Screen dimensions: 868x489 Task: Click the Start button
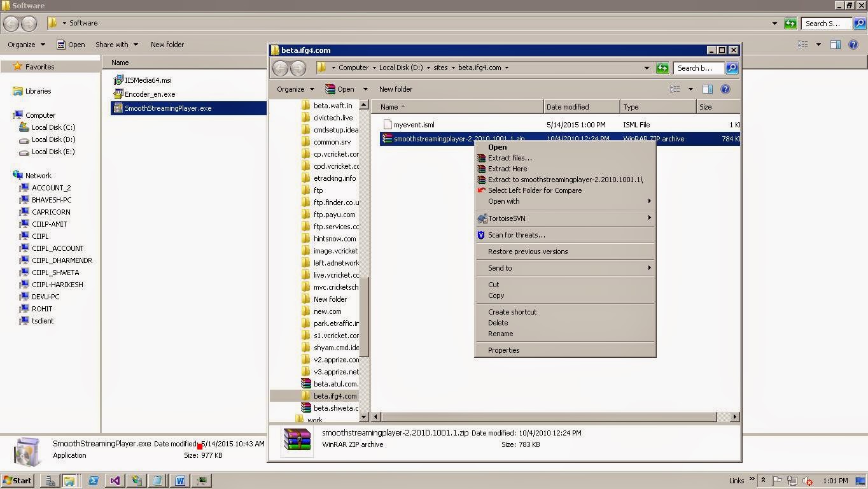point(17,481)
